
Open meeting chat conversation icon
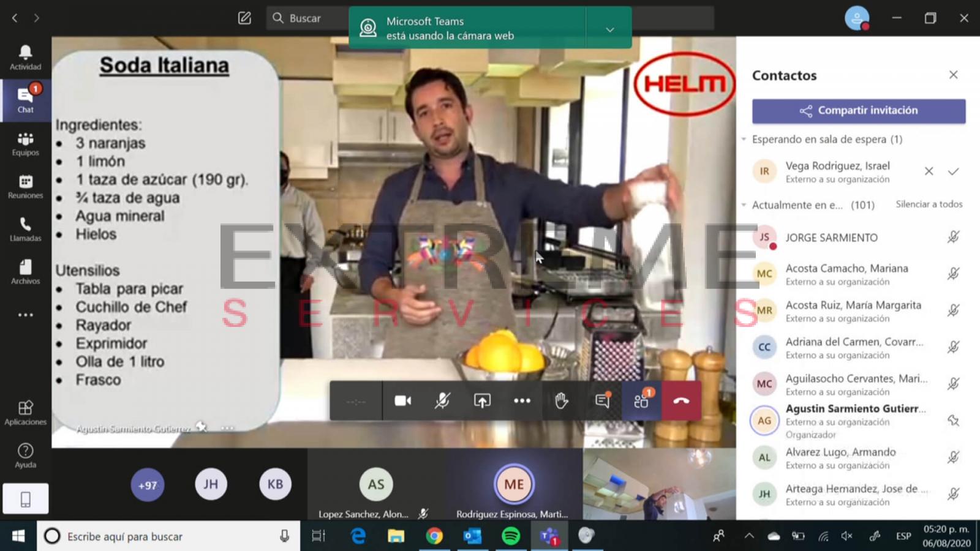(x=602, y=401)
